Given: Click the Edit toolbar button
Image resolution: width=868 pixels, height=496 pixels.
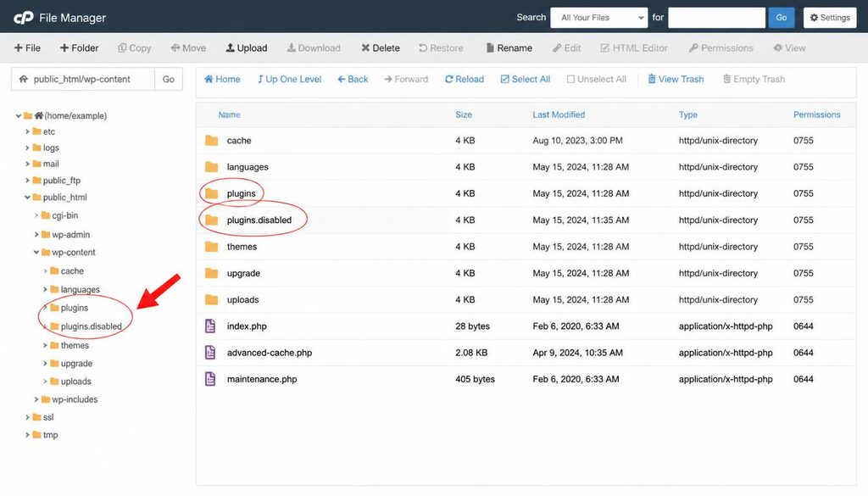Looking at the screenshot, I should click(x=567, y=48).
